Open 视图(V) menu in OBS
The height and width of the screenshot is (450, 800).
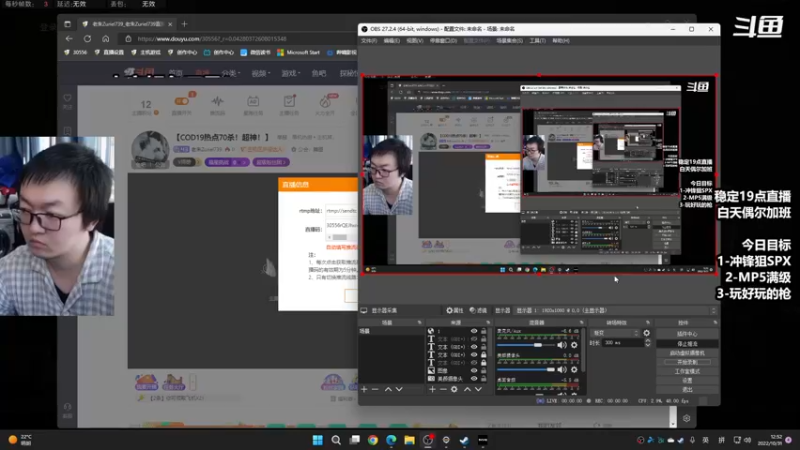(414, 40)
